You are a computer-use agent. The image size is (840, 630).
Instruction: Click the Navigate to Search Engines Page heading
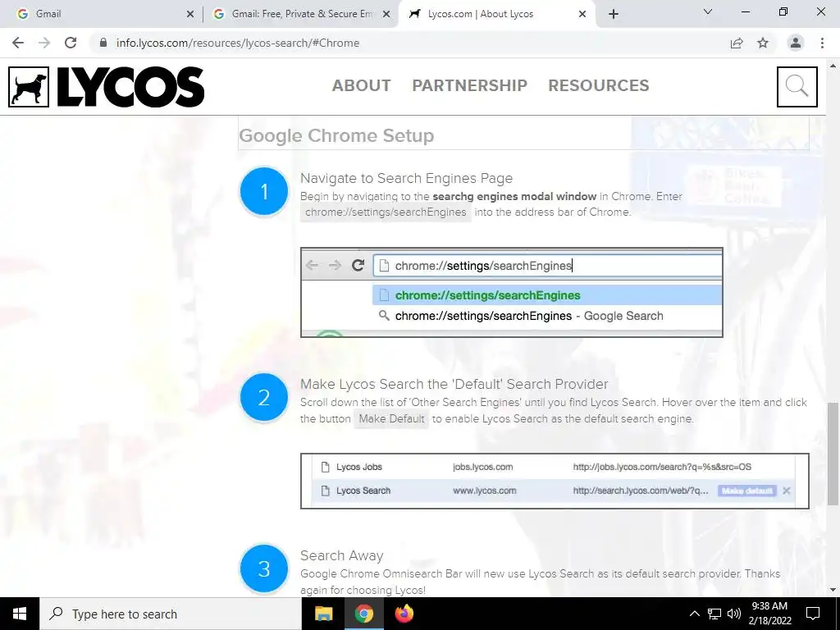(406, 178)
